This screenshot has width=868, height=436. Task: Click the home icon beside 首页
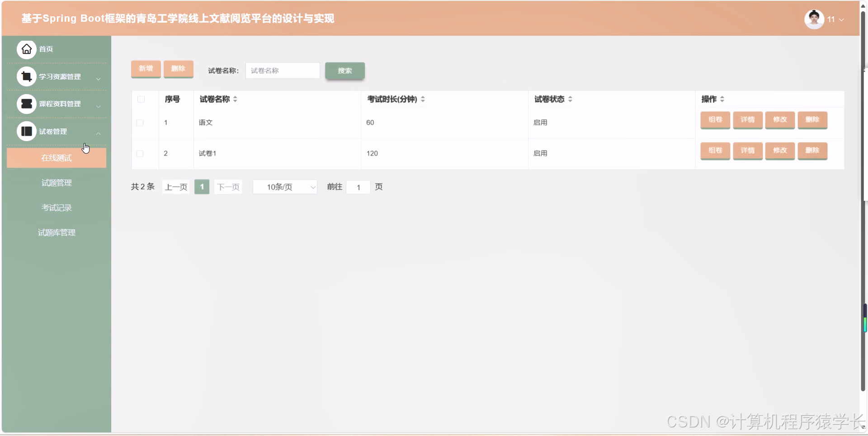[26, 49]
